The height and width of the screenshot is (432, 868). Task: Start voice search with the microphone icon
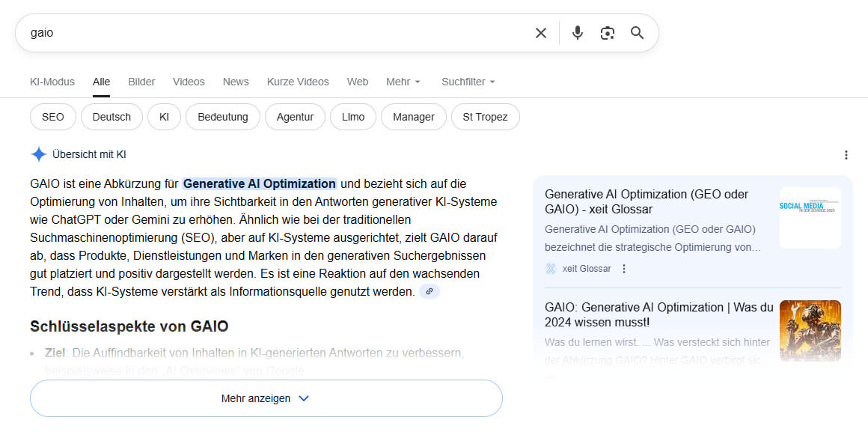click(x=577, y=33)
